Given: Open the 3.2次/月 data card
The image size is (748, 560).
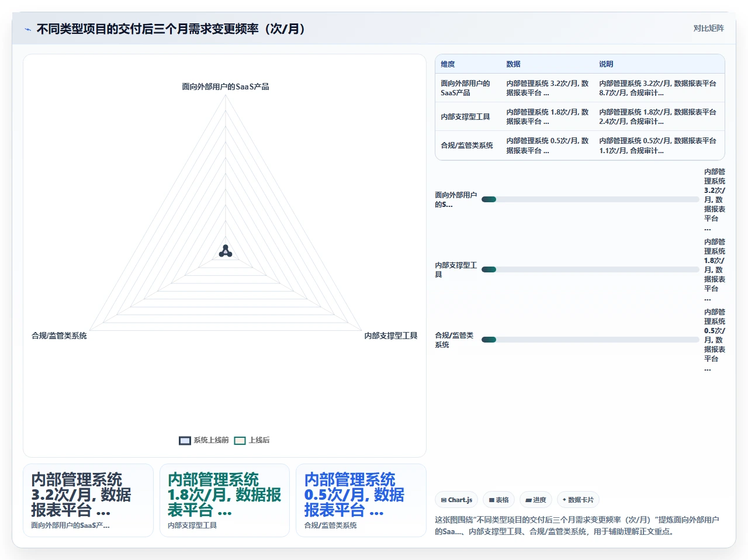Looking at the screenshot, I should point(88,500).
